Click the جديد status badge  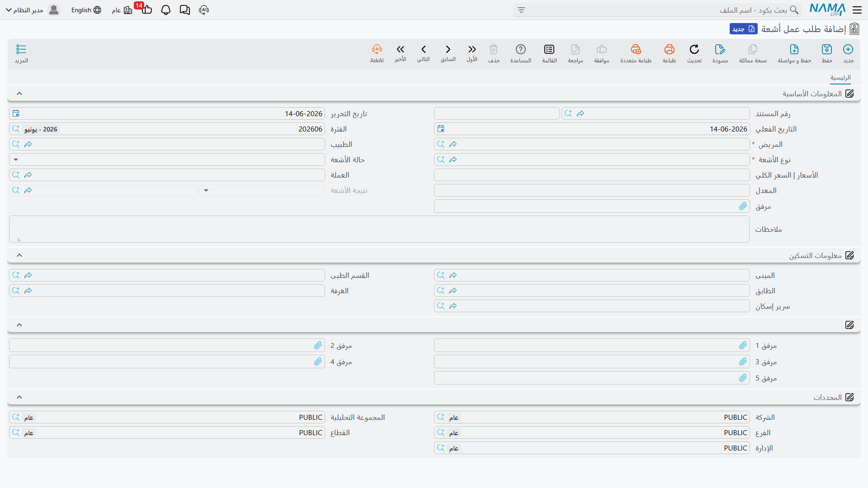point(744,29)
